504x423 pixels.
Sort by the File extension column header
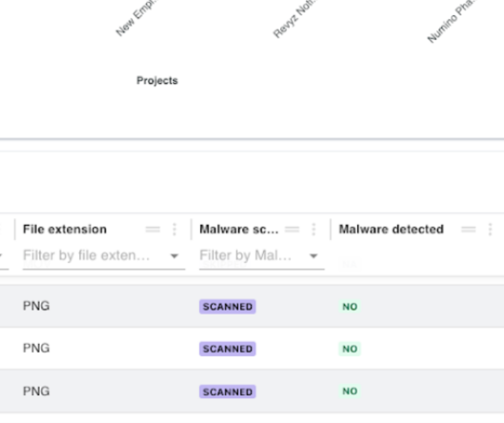pyautogui.click(x=64, y=230)
